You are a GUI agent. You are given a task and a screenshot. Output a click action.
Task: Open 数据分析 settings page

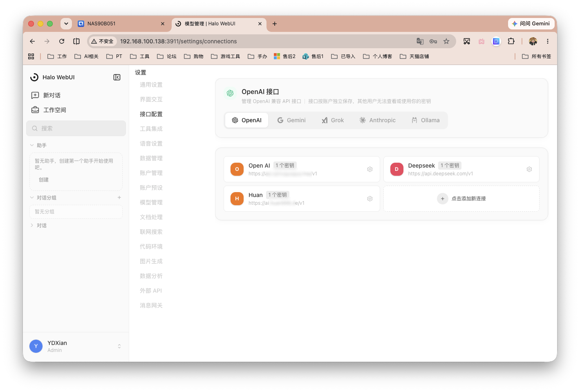151,276
